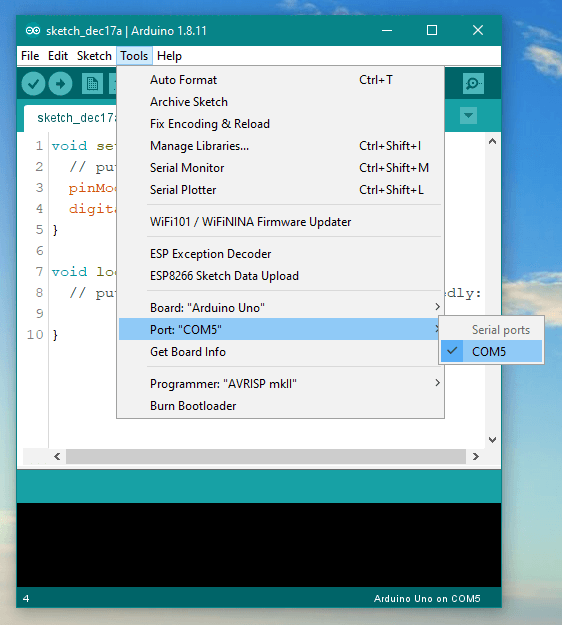Select COM5 in Serial ports submenu
Image resolution: width=562 pixels, height=625 pixels.
point(492,352)
